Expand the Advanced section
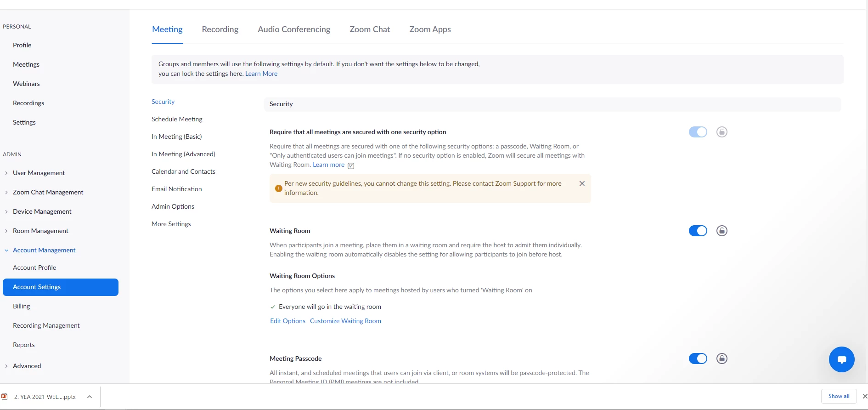The height and width of the screenshot is (410, 868). (27, 366)
